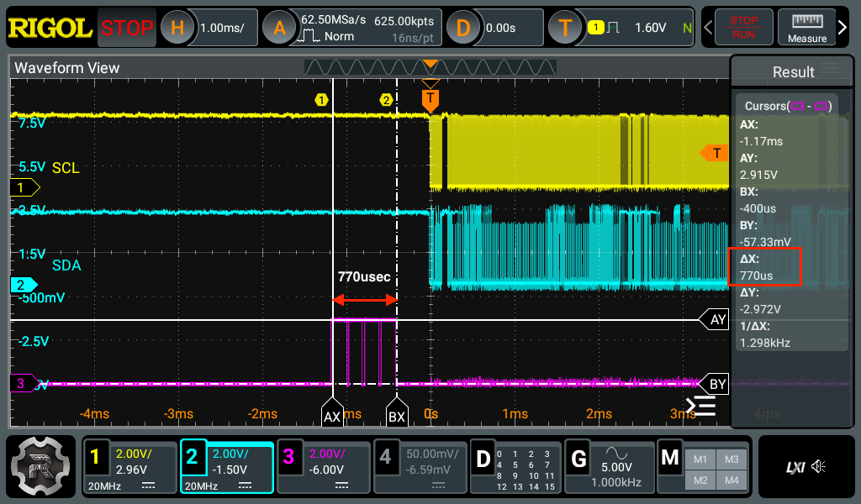Click the trigger rising edge icon
The height and width of the screenshot is (504, 861).
tap(613, 28)
